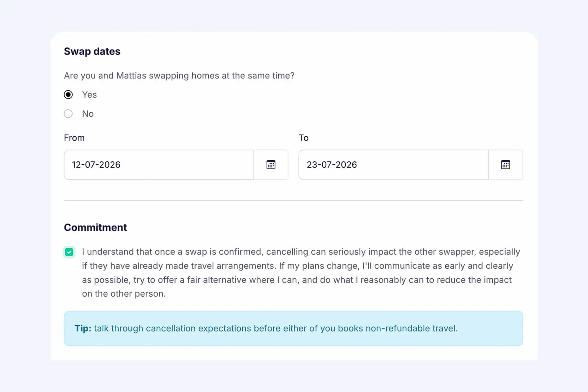The image size is (588, 392).
Task: Open the To date calendar picker
Action: point(505,165)
